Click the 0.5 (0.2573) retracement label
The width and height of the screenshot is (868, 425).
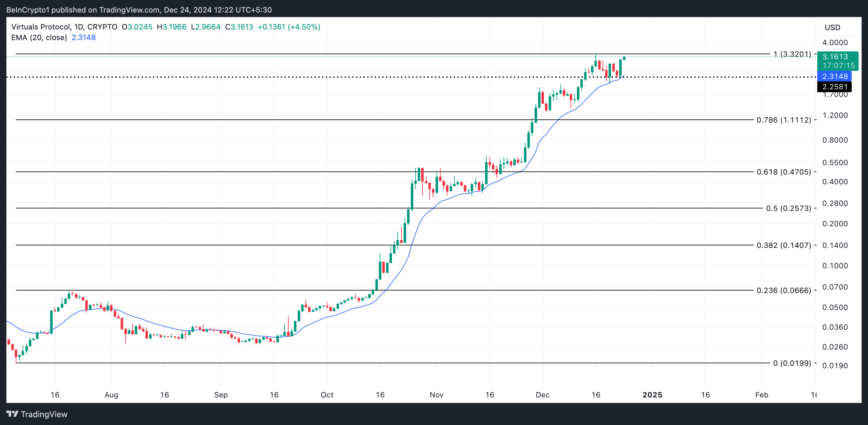pos(788,208)
